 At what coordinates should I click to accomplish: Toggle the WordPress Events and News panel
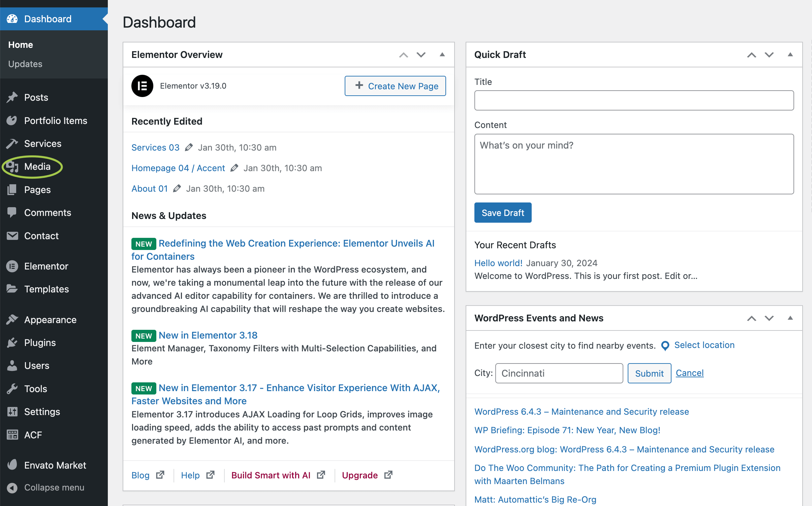click(x=790, y=318)
